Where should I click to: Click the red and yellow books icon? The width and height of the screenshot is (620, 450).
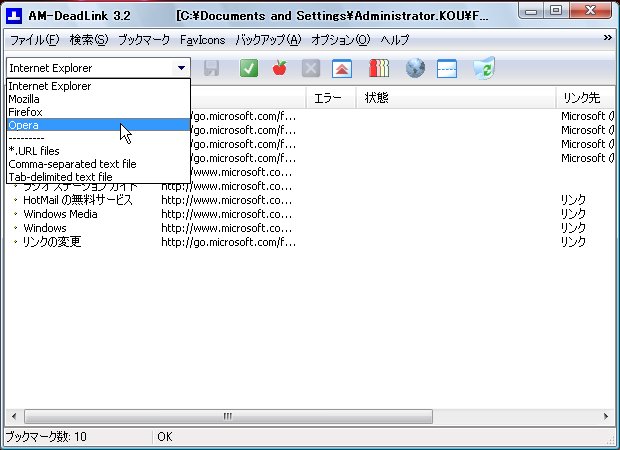(379, 68)
